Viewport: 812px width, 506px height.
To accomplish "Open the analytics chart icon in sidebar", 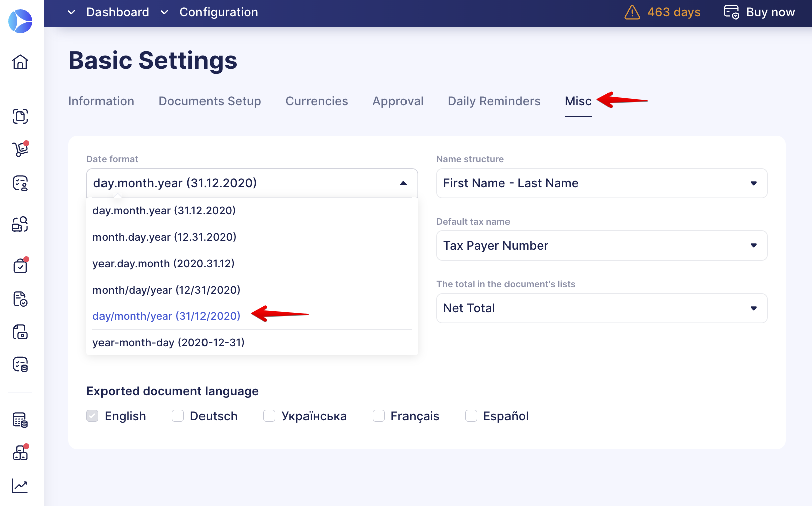I will [x=20, y=486].
